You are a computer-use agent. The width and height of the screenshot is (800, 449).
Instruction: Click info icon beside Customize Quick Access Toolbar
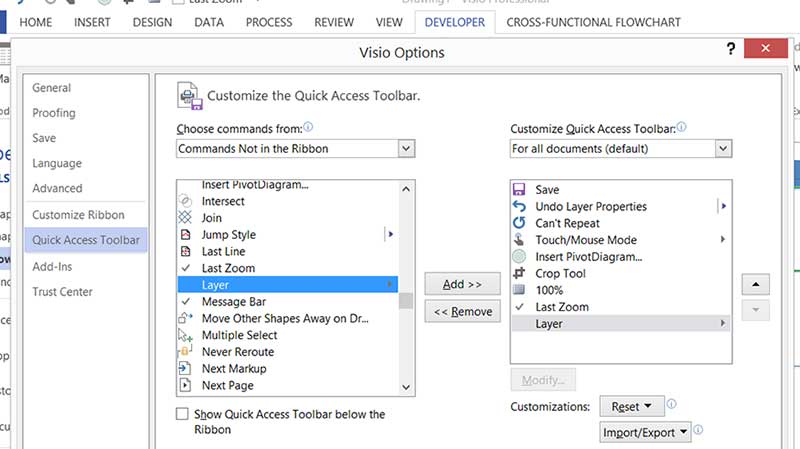(682, 127)
